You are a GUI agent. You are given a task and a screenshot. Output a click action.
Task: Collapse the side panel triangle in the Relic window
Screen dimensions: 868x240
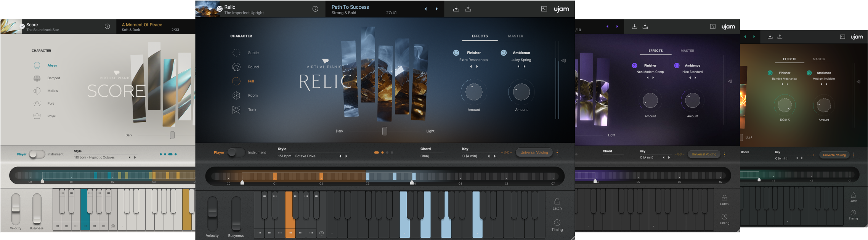(x=563, y=61)
